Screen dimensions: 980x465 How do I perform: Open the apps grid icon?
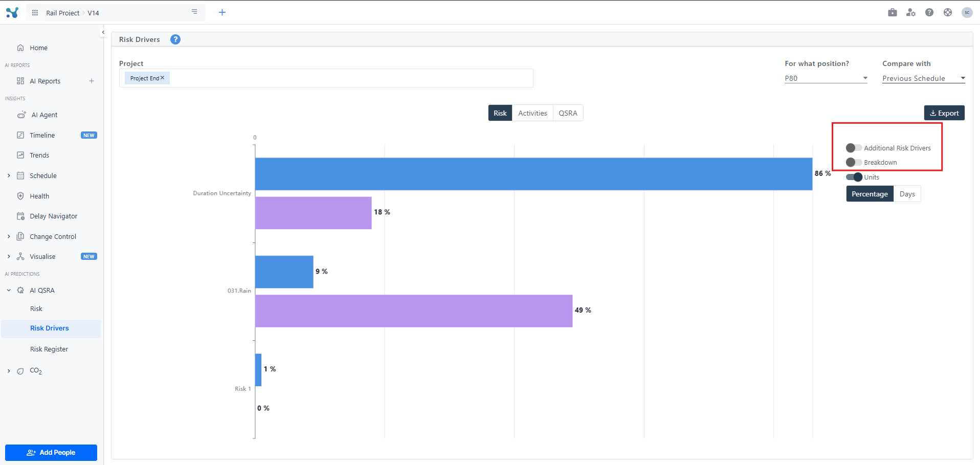click(35, 13)
